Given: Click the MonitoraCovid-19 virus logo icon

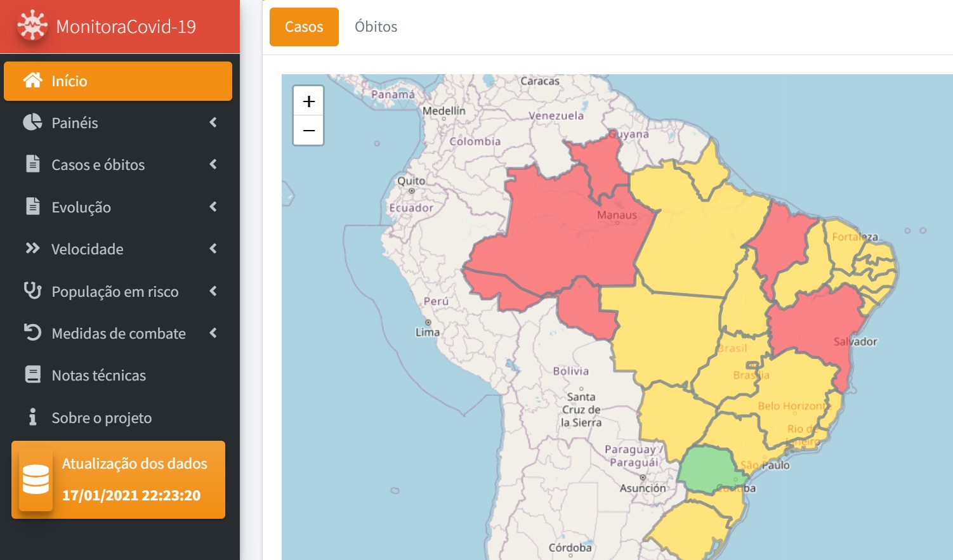Looking at the screenshot, I should click(x=32, y=26).
